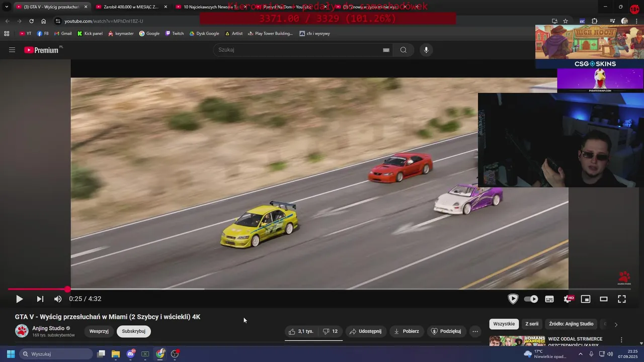644x362 pixels.
Task: Select the Wszystkie filter chip
Action: 504,324
